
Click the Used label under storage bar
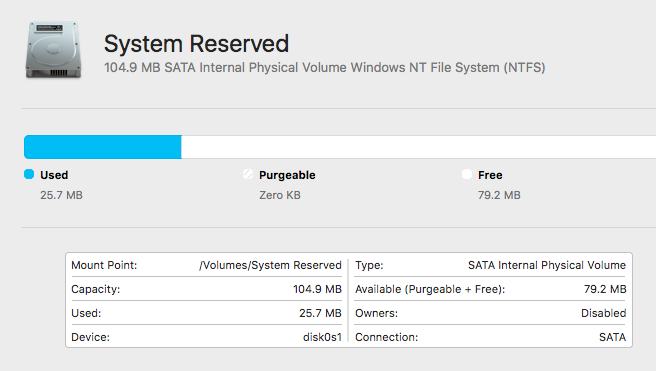(x=54, y=175)
